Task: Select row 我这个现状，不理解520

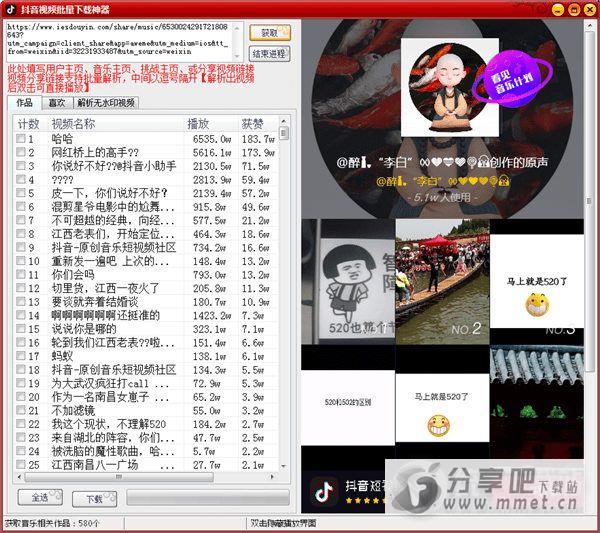Action: (147, 424)
